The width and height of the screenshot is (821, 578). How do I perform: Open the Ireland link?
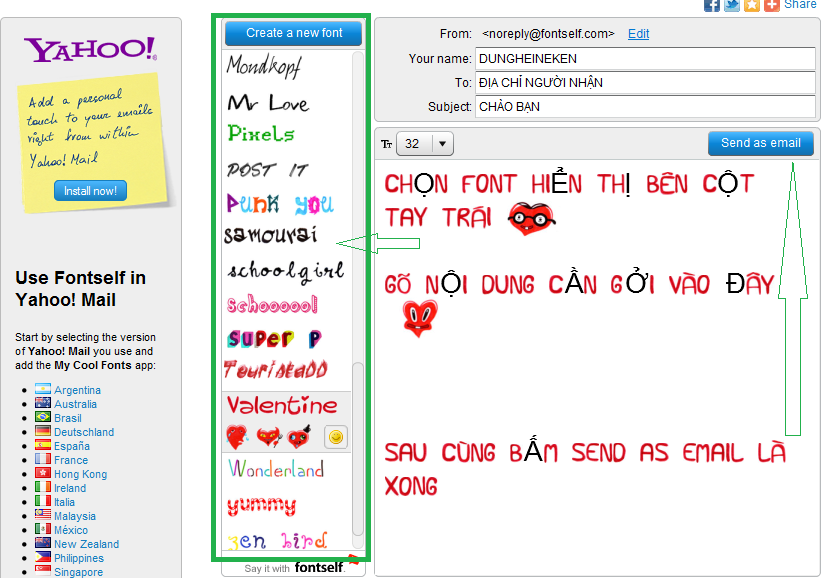pos(70,488)
